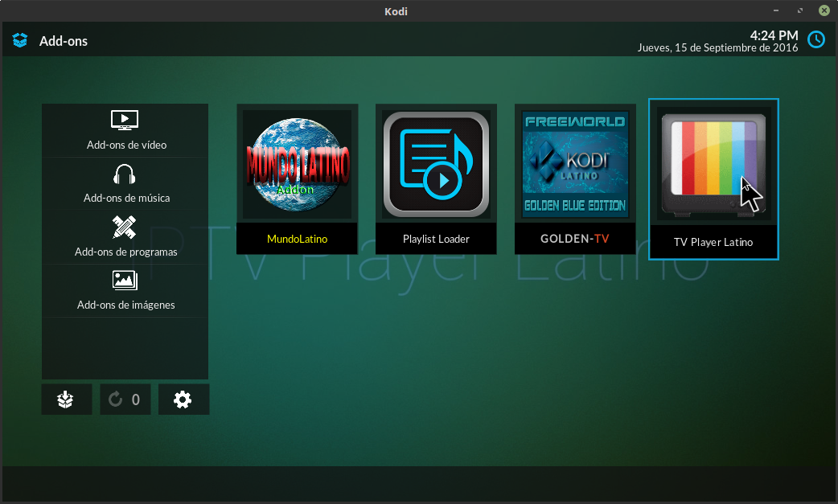Select 'Add-ons de programas' label
This screenshot has width=838, height=504.
click(x=126, y=252)
